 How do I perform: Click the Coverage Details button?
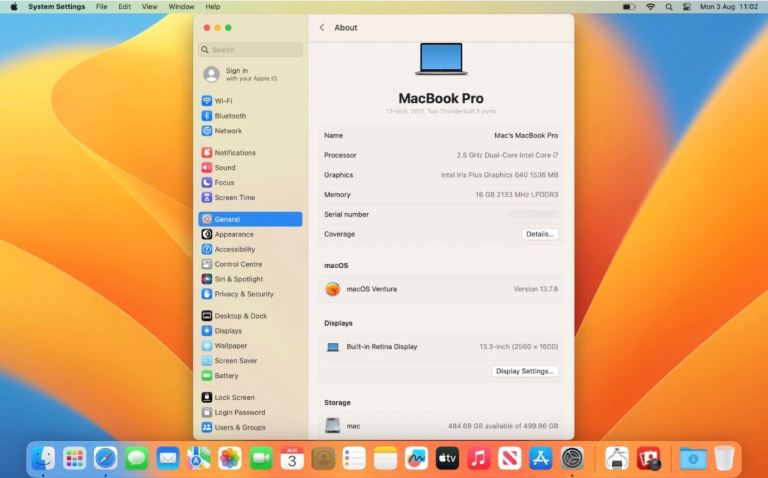[x=539, y=234]
